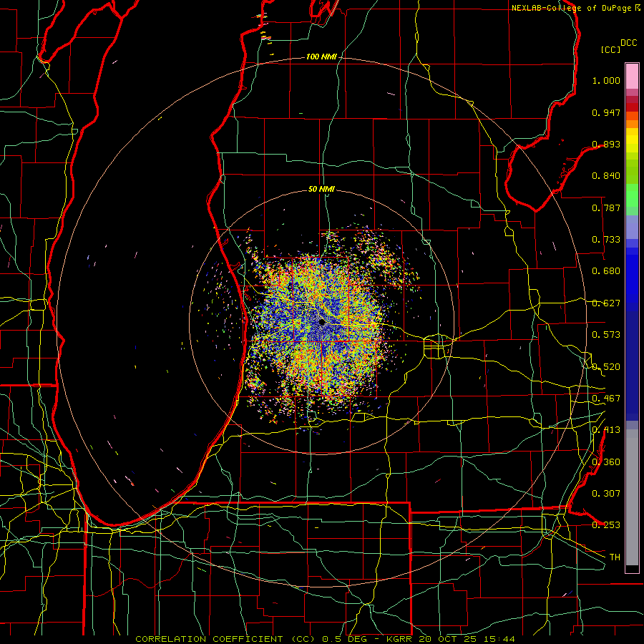Click the TH threshold legend label
The width and height of the screenshot is (644, 644).
[x=615, y=557]
